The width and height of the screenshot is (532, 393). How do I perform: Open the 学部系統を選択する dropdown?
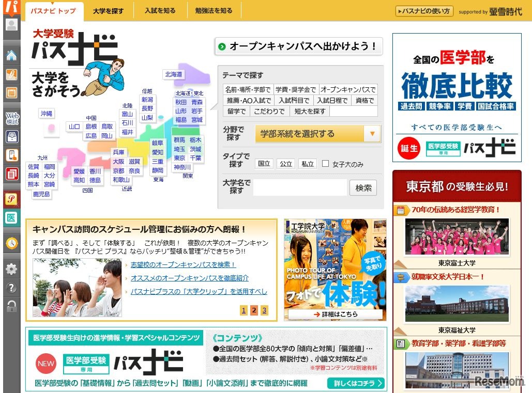coord(318,134)
